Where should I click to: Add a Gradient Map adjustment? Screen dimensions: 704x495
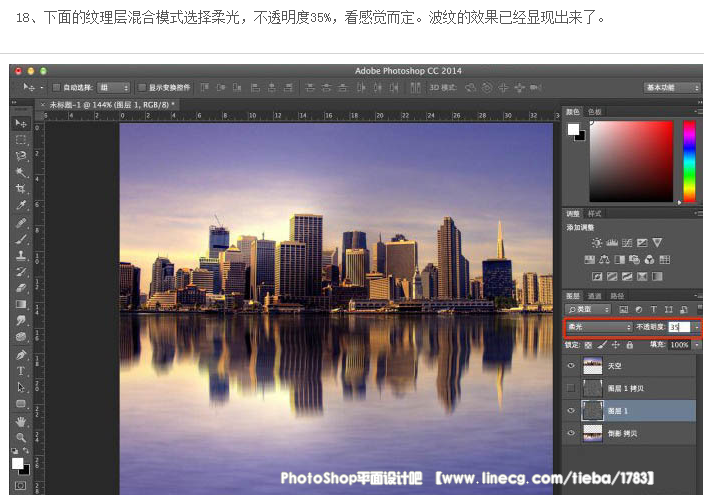[x=657, y=276]
